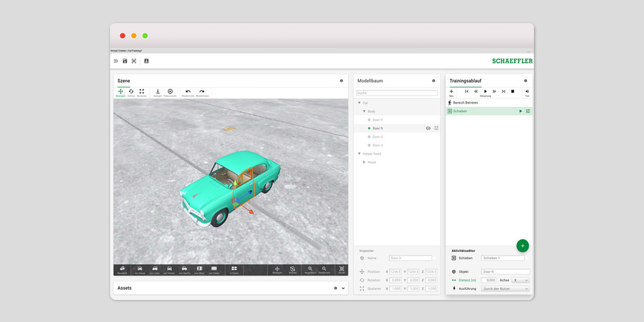The width and height of the screenshot is (644, 322).
Task: Click Drehen camera orbit in bottom view bar
Action: 292,270
